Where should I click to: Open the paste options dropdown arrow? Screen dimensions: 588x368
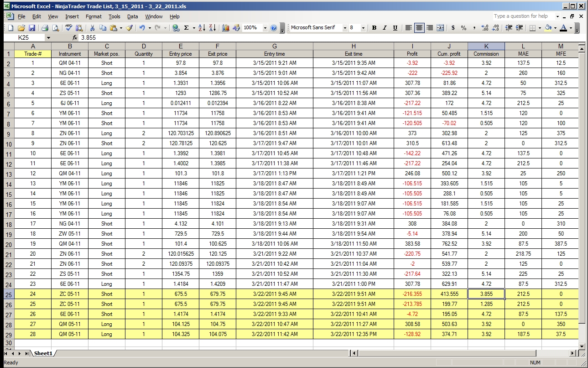[x=121, y=28]
